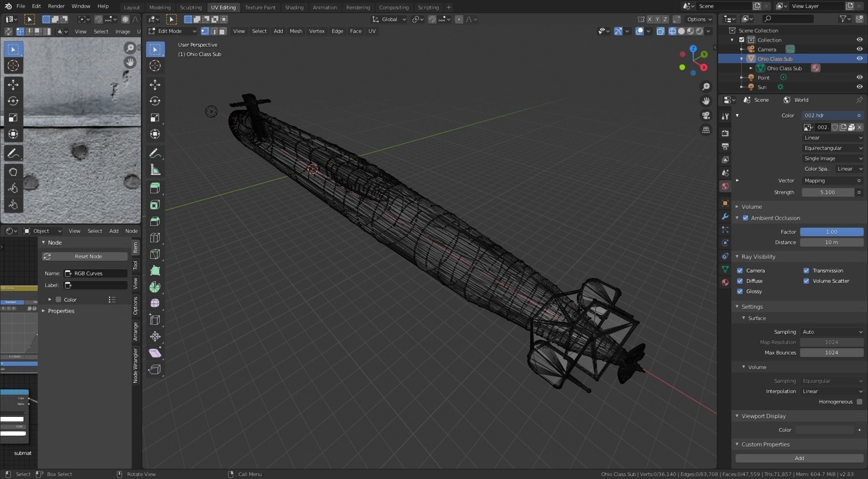Select the Cursor tool in 3D viewport
This screenshot has height=479, width=868.
(155, 66)
